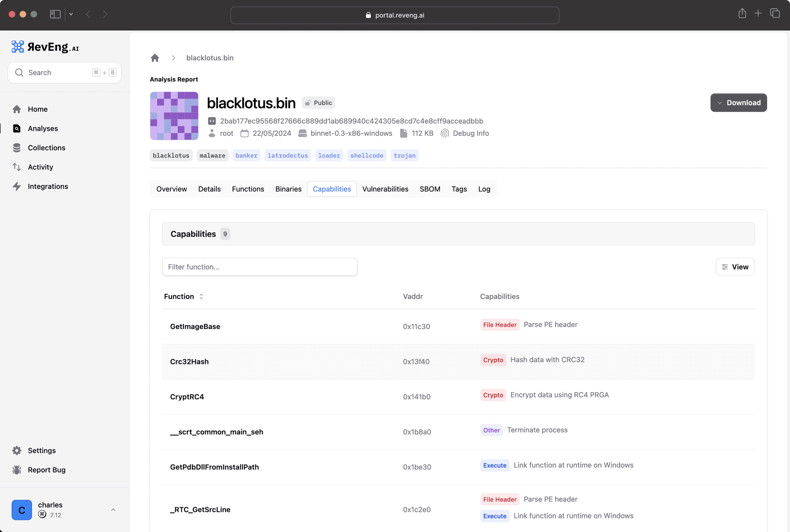Open Debug Info via the fingerprint icon

444,133
